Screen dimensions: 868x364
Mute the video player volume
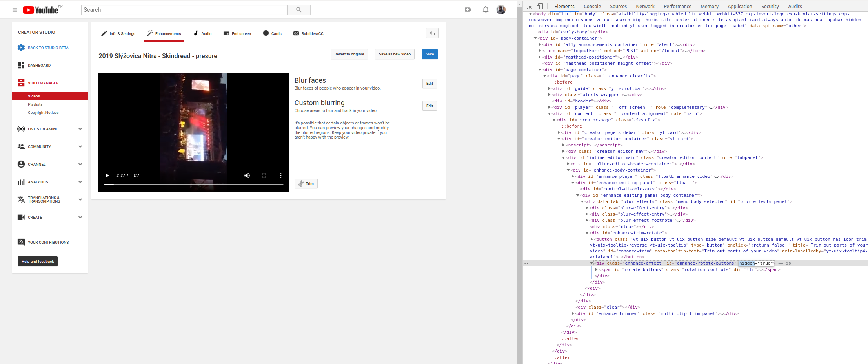[247, 176]
